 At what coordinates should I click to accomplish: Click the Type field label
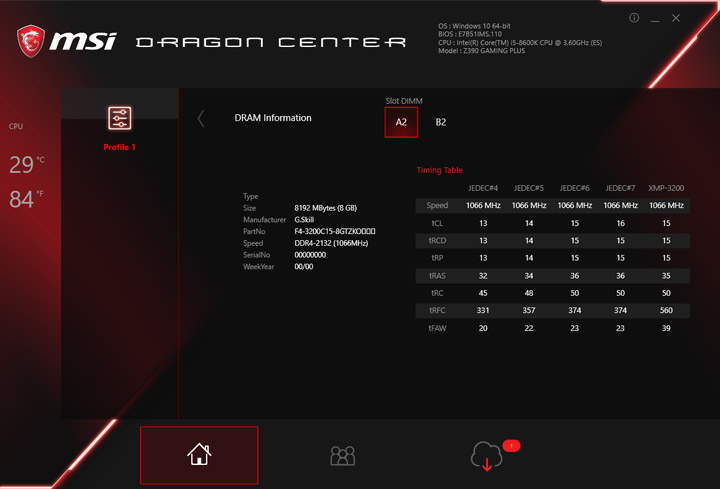click(x=250, y=196)
